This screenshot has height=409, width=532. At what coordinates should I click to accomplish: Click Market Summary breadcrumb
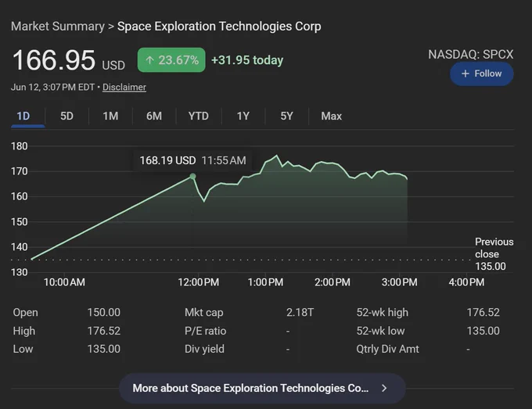[x=58, y=27]
